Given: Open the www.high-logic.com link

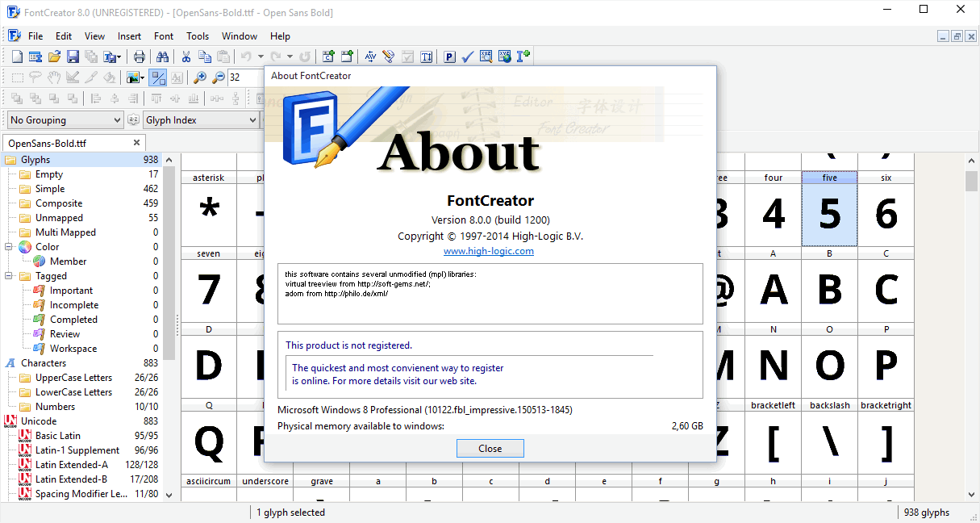Looking at the screenshot, I should (489, 251).
